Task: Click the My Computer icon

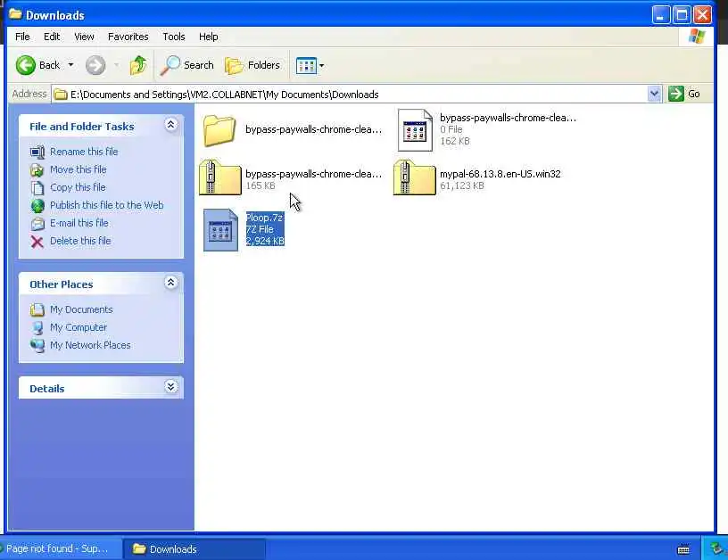Action: pos(37,327)
